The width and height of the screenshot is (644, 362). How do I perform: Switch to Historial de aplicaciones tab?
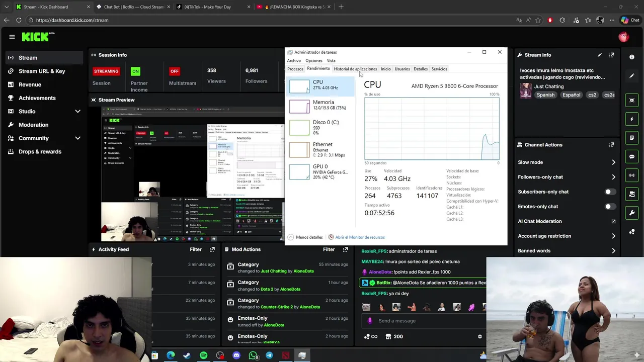point(355,69)
